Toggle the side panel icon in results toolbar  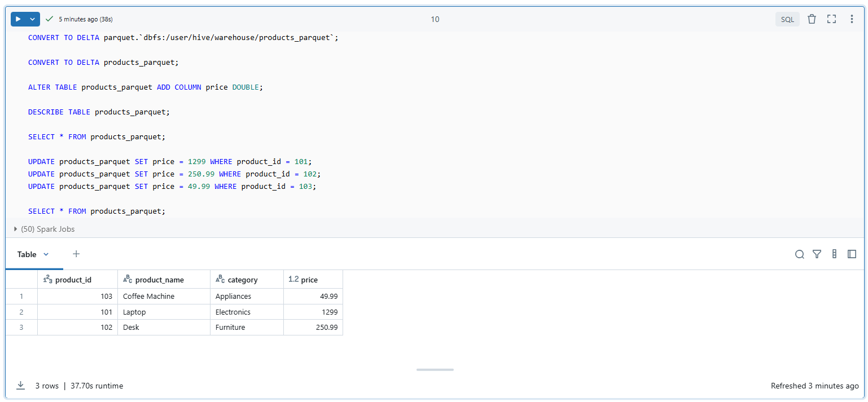point(852,254)
